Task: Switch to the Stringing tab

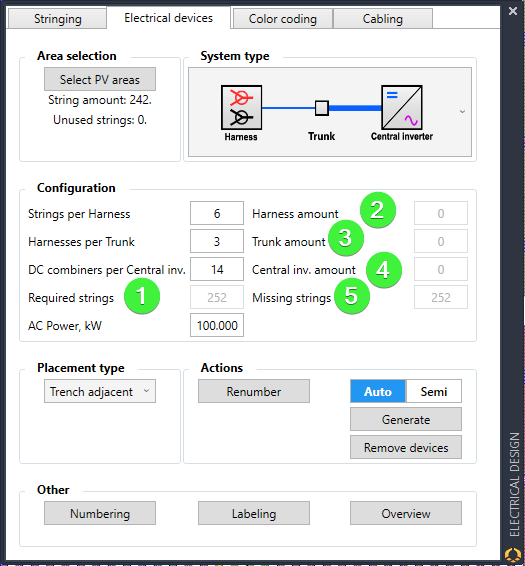Action: click(x=57, y=18)
